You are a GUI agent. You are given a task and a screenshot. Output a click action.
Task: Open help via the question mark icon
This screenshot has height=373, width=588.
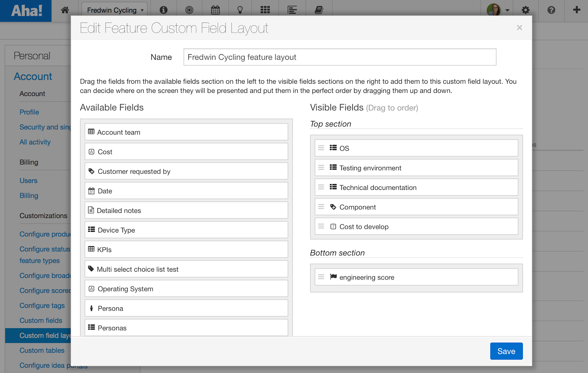pyautogui.click(x=551, y=10)
